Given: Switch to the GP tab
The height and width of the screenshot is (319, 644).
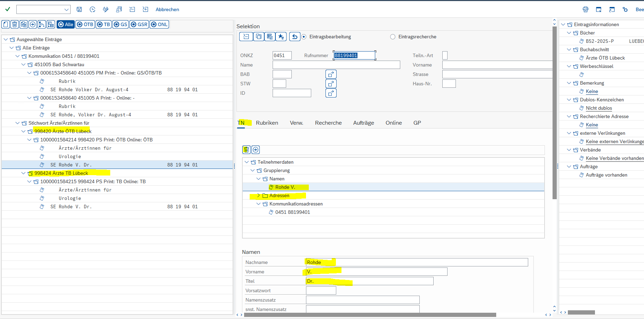Looking at the screenshot, I should coord(417,123).
